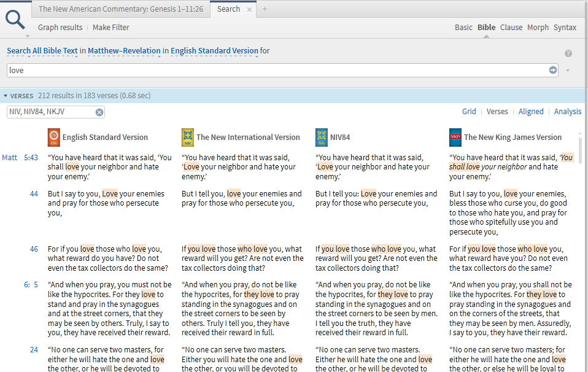Click the magnifying glass search icon
The height and width of the screenshot is (372, 588).
(x=15, y=20)
